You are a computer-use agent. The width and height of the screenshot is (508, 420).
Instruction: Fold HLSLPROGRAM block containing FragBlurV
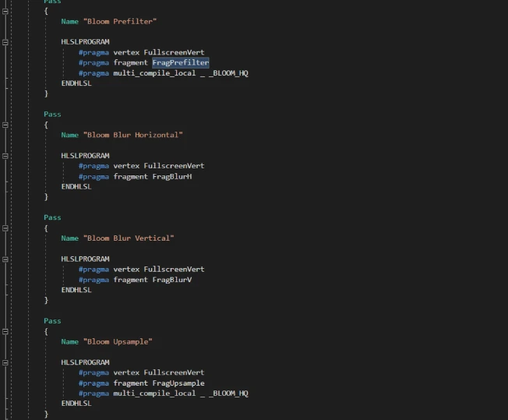click(5, 259)
